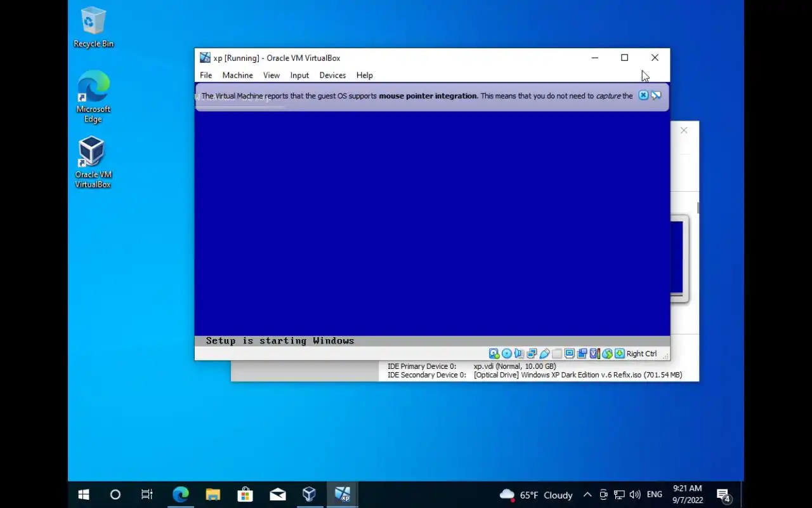Open the Mail app from the taskbar
The image size is (812, 508).
[277, 495]
